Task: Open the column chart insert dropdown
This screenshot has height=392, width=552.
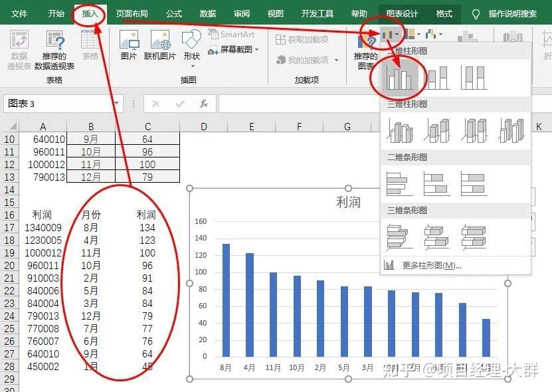Action: [391, 35]
